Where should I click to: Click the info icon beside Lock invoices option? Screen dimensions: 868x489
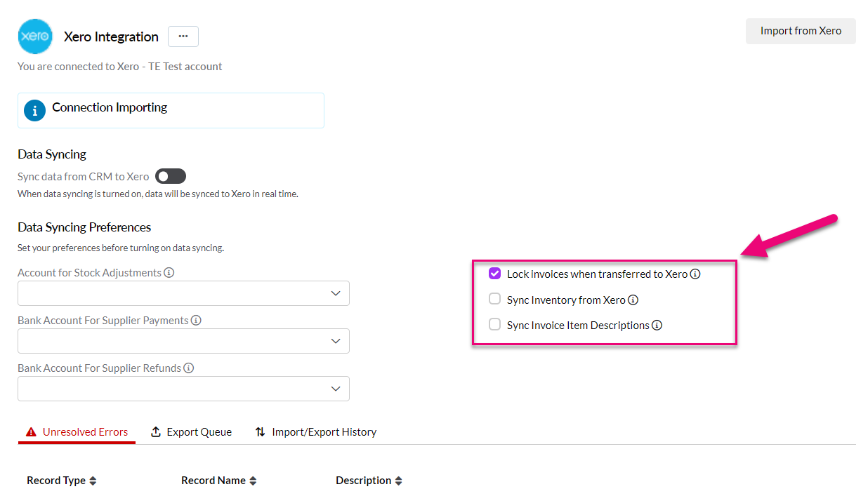(695, 274)
